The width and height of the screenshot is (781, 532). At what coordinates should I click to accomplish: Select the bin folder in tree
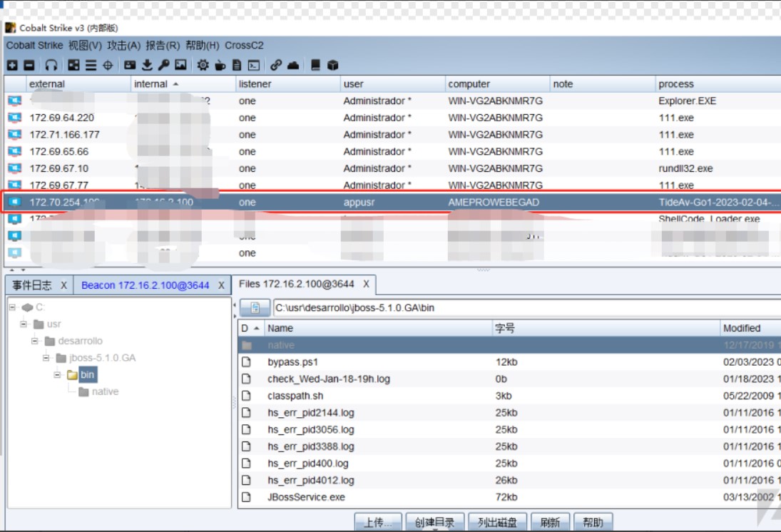tap(87, 375)
